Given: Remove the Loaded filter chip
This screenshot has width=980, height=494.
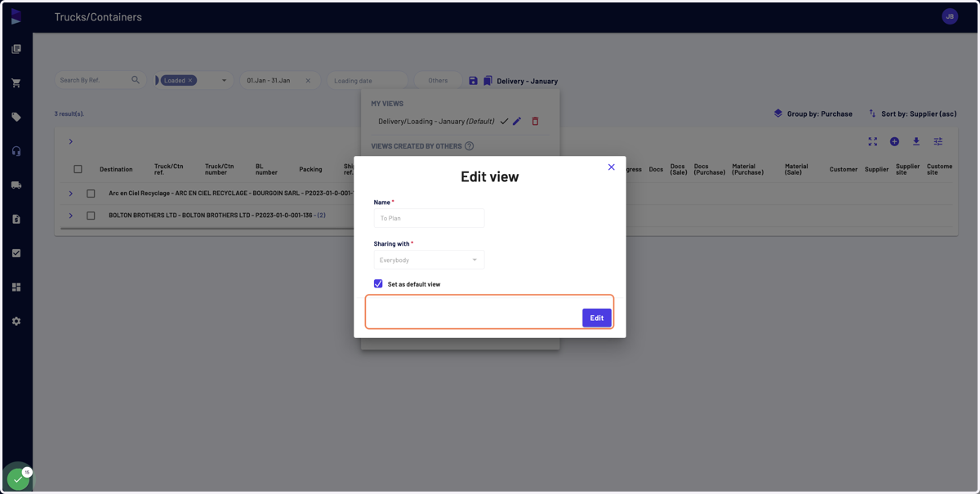Looking at the screenshot, I should [x=190, y=80].
